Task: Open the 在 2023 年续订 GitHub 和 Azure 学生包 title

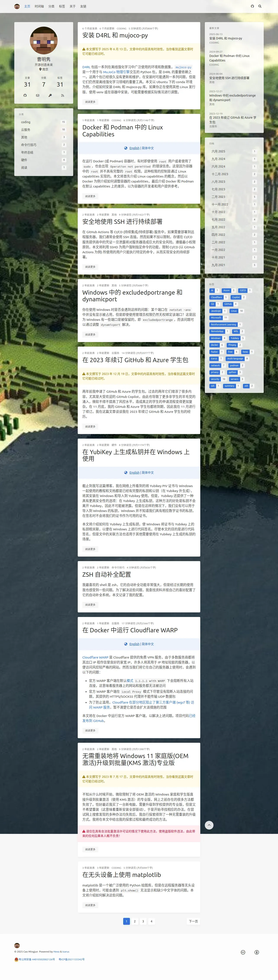Action: click(135, 360)
